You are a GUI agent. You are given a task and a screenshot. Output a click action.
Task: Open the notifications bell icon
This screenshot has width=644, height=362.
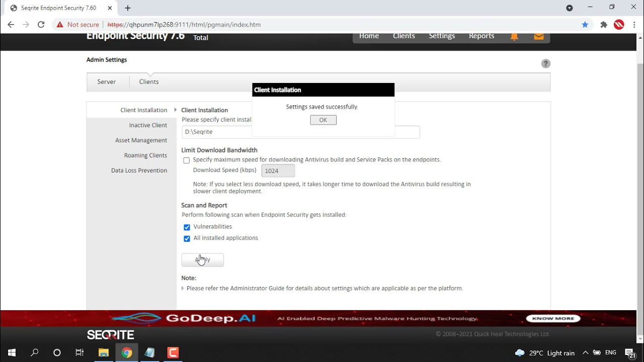coord(514,36)
